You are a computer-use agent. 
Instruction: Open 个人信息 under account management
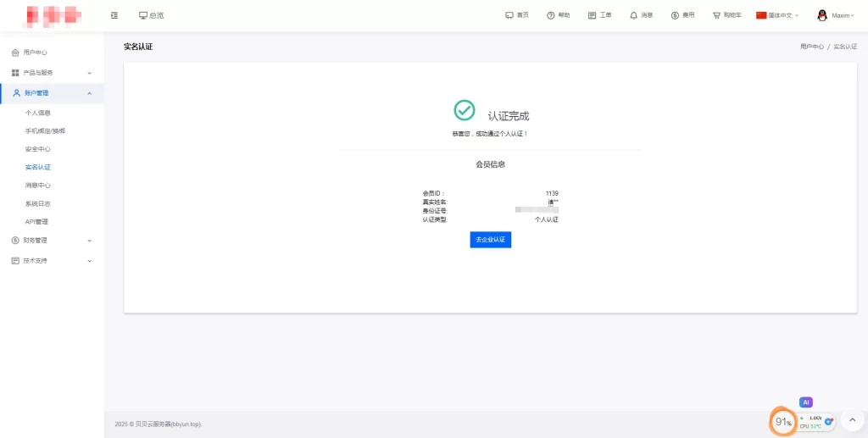click(37, 113)
